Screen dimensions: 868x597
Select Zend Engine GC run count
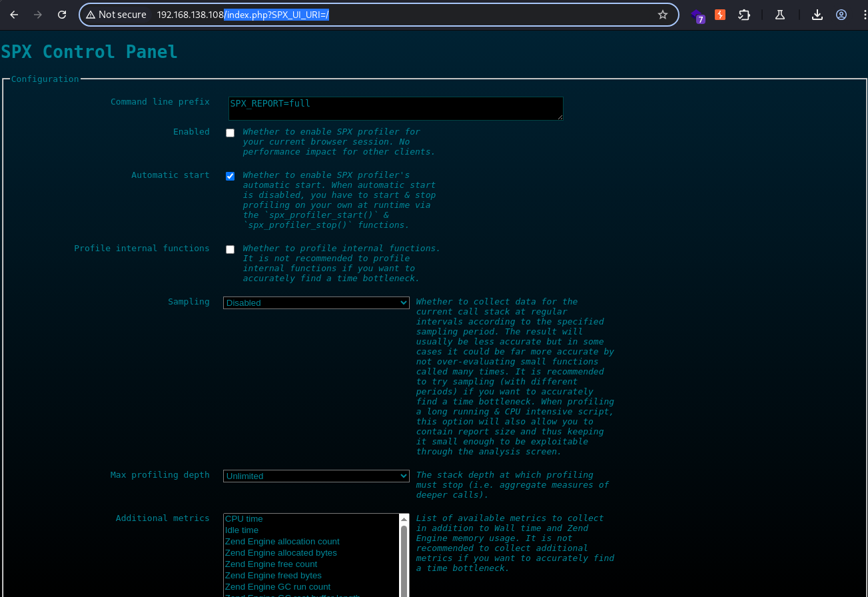[x=311, y=587]
